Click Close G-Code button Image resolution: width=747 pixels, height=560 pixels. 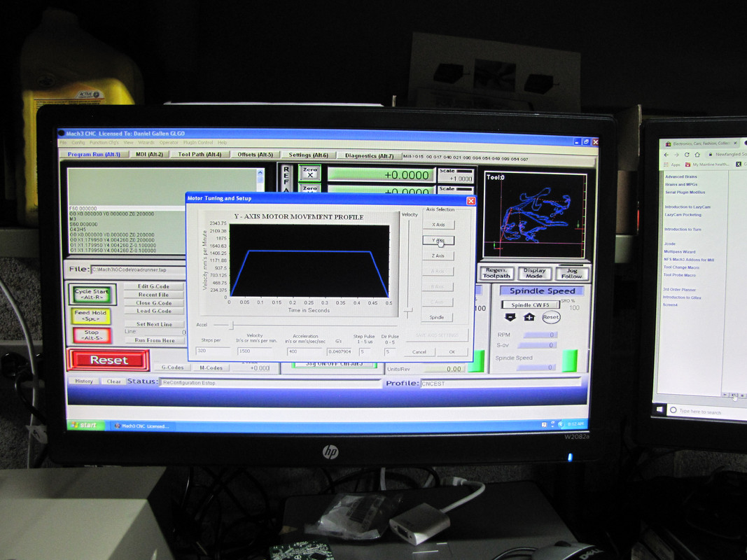153,303
